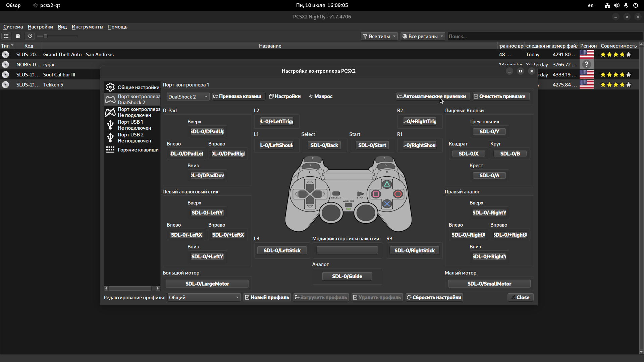
Task: Open the clock Пн, 10 июля panel
Action: click(x=322, y=5)
